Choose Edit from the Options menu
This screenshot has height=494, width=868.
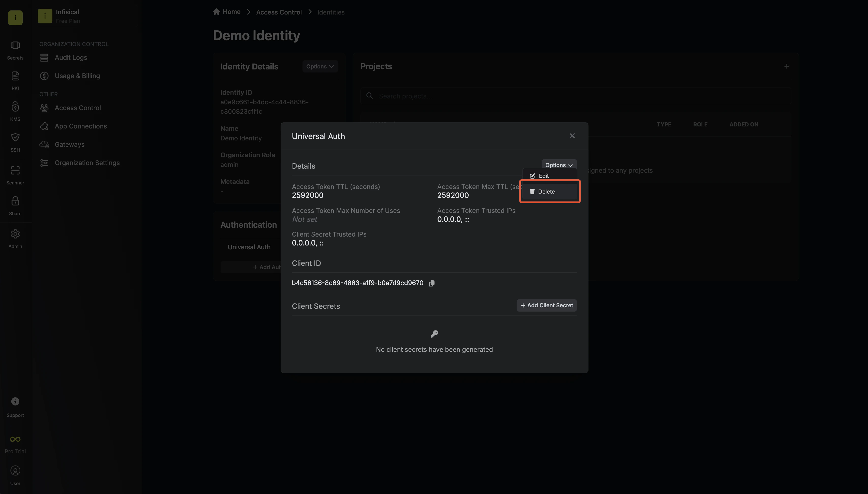point(549,176)
